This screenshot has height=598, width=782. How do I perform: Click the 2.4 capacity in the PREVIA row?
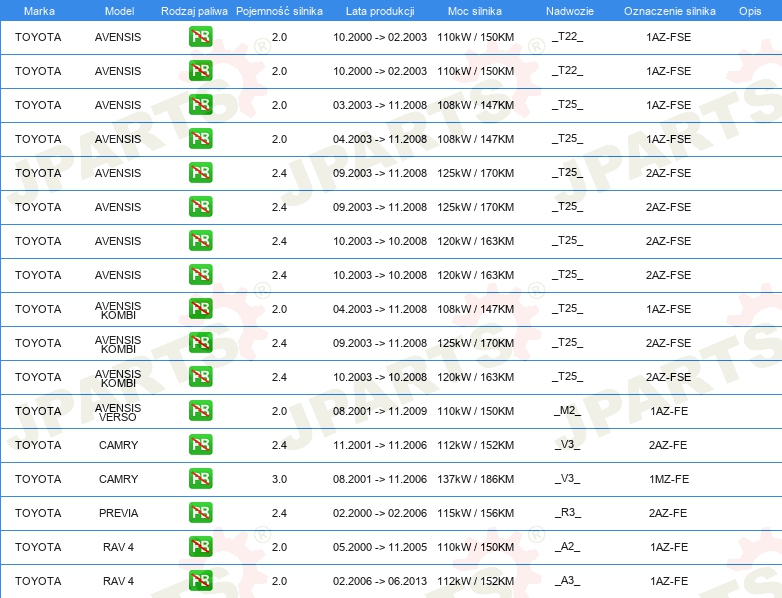pos(279,513)
